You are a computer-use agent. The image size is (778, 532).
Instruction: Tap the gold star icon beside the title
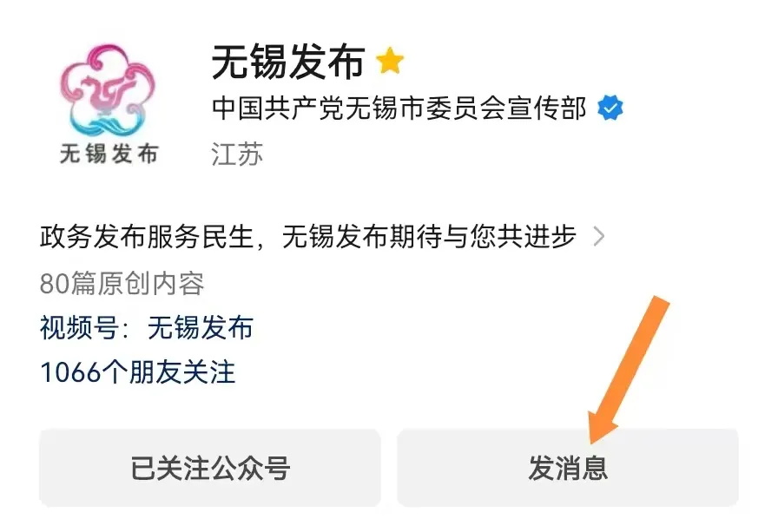pyautogui.click(x=390, y=61)
